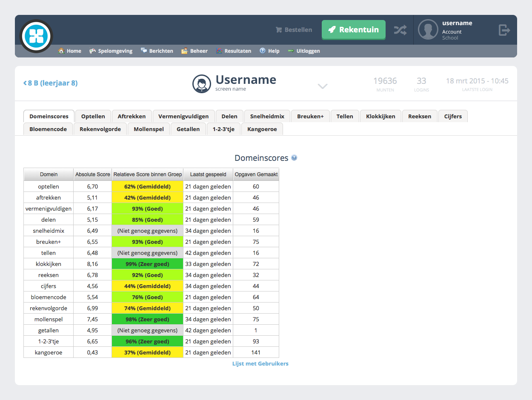Switch to the Klokkijken tab
Viewport: 532px width, 400px height.
(x=380, y=116)
